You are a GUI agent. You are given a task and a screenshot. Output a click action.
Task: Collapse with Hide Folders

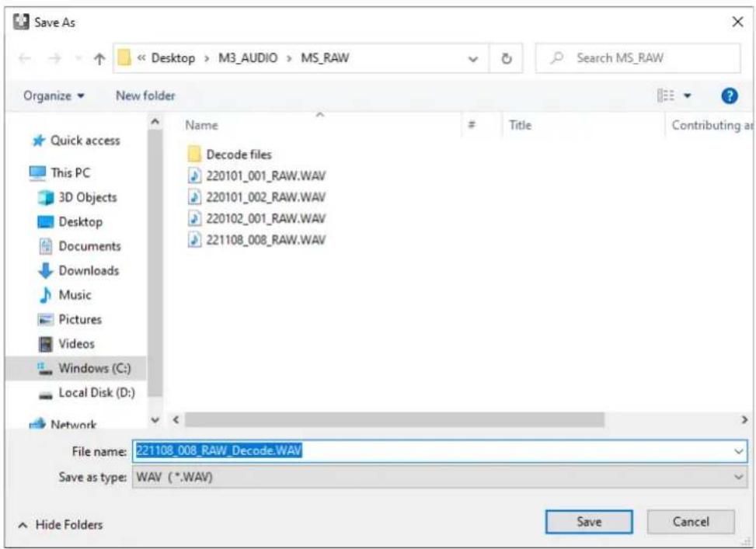pyautogui.click(x=61, y=525)
